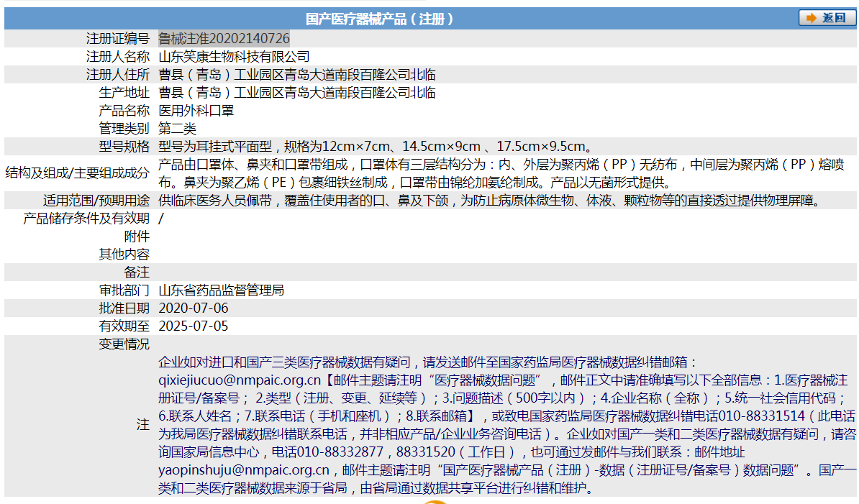This screenshot has width=859, height=504.
Task: Click the 注册人住所 label
Action: pos(118,75)
